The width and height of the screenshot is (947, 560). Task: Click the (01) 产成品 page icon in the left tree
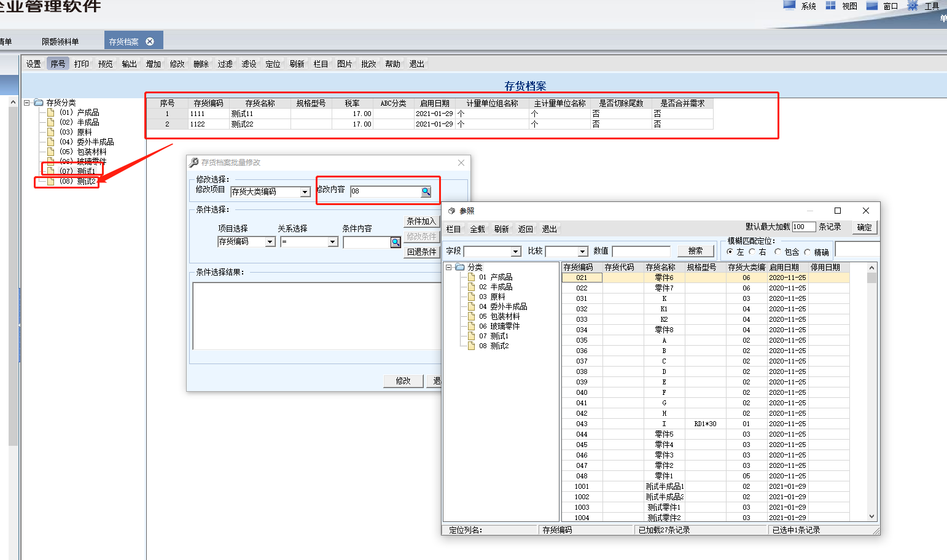pos(51,112)
